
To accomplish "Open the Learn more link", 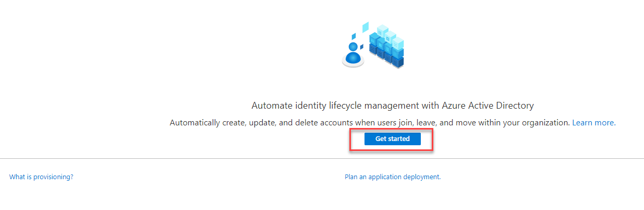I will (x=593, y=123).
